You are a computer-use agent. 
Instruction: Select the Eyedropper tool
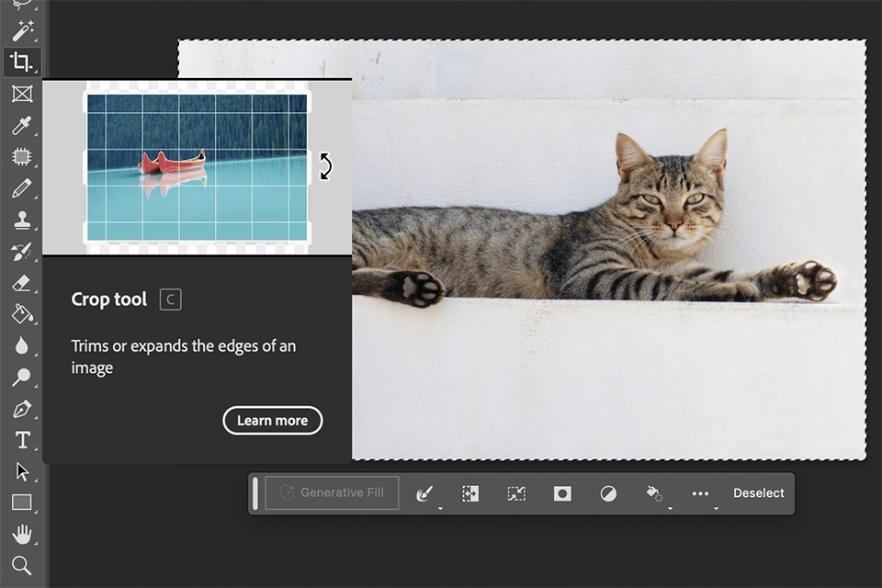click(23, 126)
